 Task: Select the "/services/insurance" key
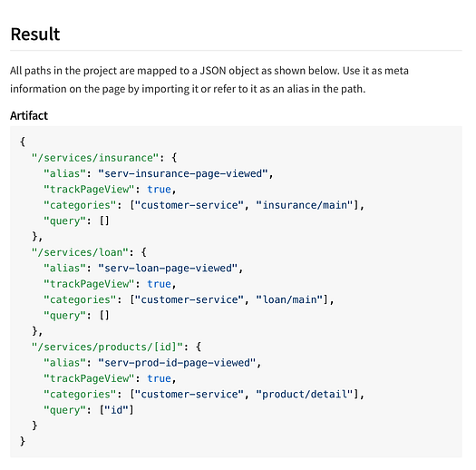pyautogui.click(x=95, y=158)
